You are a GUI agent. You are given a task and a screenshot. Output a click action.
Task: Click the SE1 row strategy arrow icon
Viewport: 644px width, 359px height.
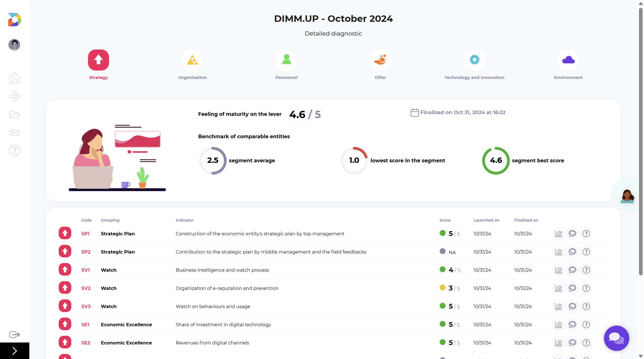65,324
